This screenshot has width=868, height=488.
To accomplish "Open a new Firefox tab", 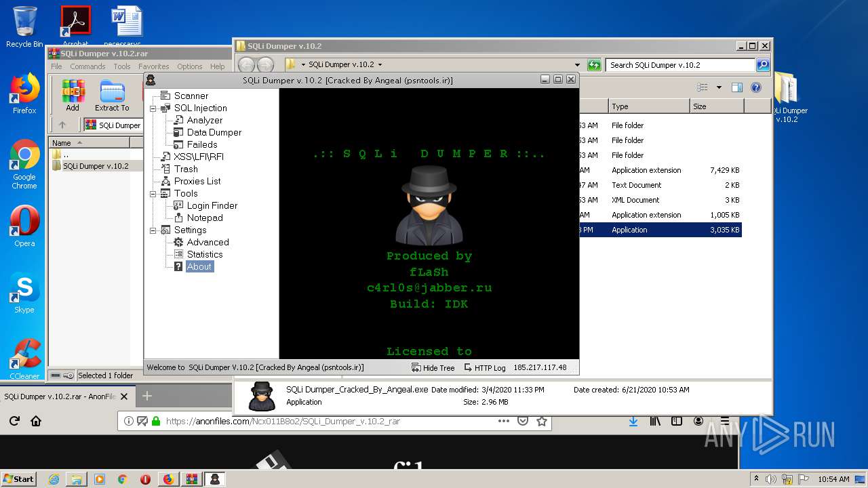I will pos(146,396).
